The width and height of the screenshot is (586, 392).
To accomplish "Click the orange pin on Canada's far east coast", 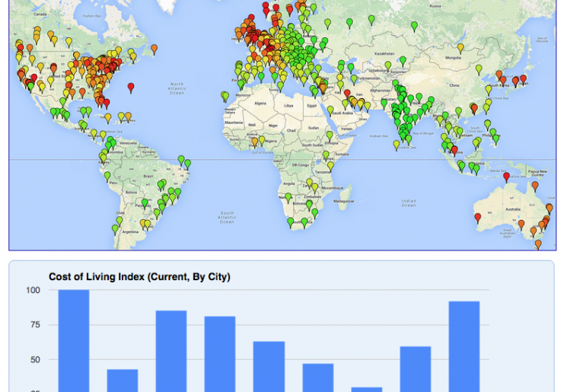I will coord(154,48).
